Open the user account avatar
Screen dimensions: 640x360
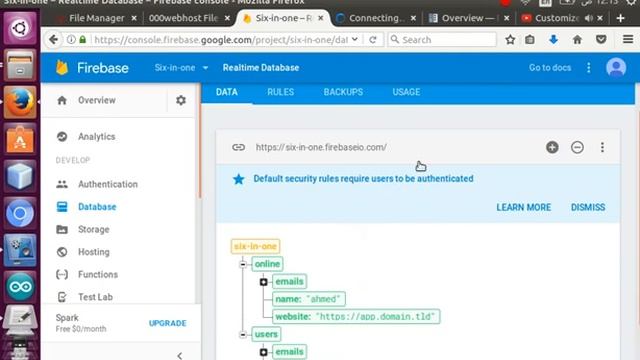pyautogui.click(x=616, y=68)
